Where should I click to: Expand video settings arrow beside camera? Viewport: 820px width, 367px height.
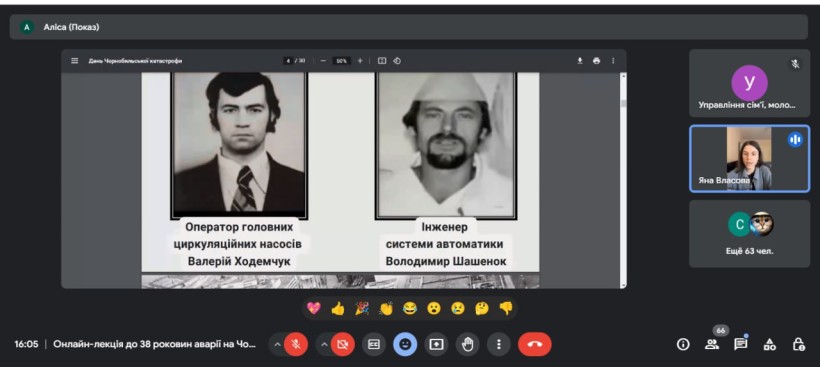pyautogui.click(x=324, y=345)
